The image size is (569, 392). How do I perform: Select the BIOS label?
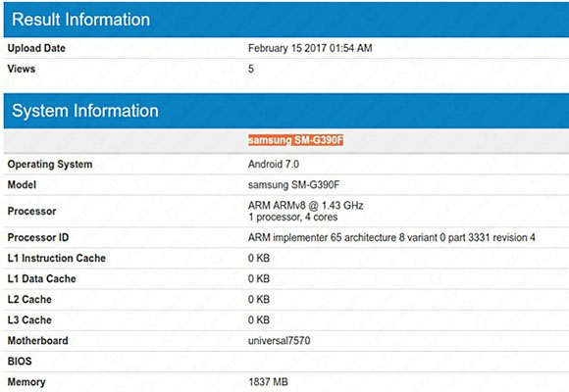point(20,362)
